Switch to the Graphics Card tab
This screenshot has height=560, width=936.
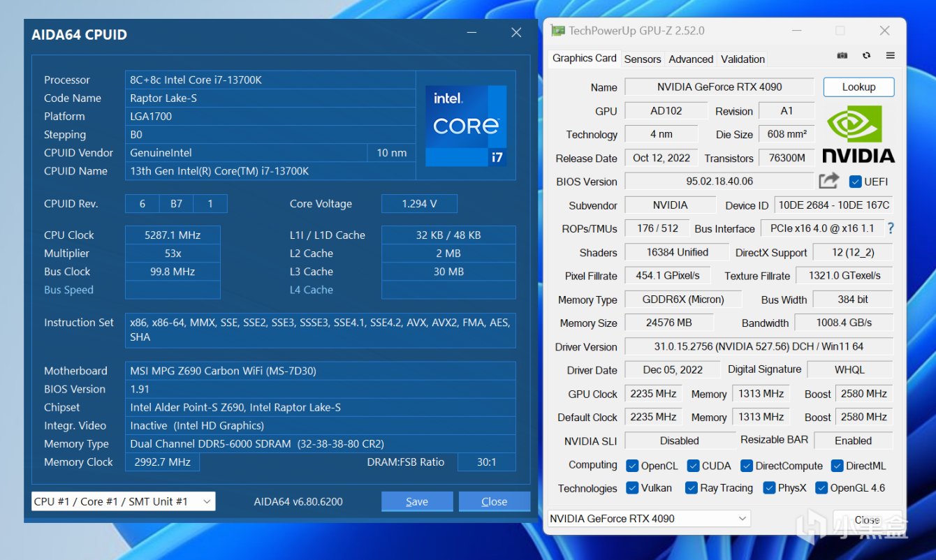pos(585,59)
